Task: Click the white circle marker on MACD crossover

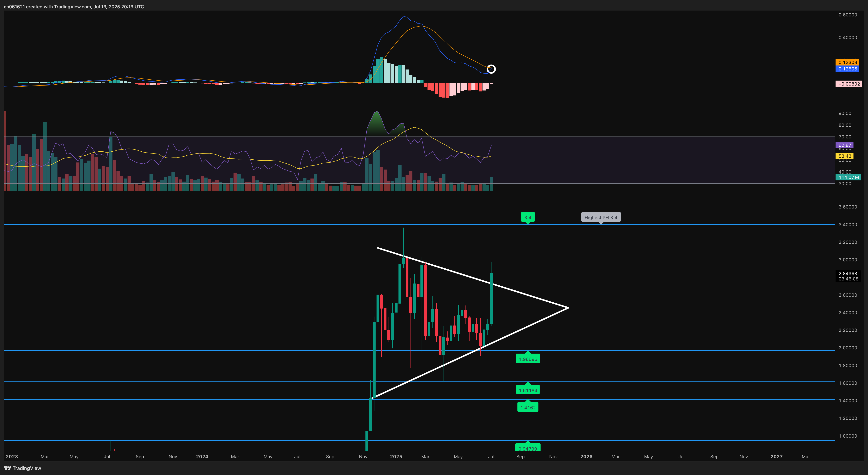Action: coord(491,69)
